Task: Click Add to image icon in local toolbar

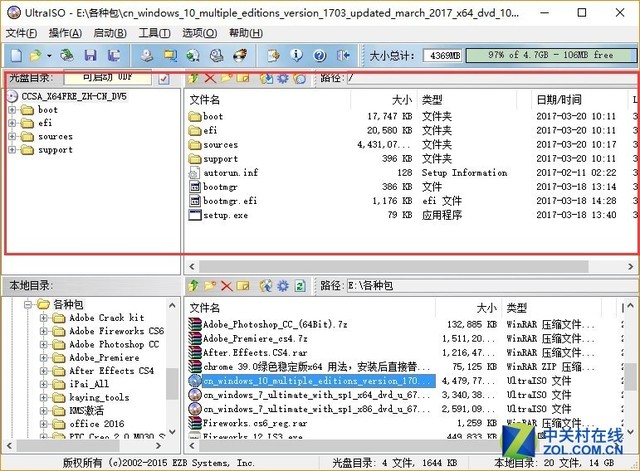Action: [x=266, y=286]
